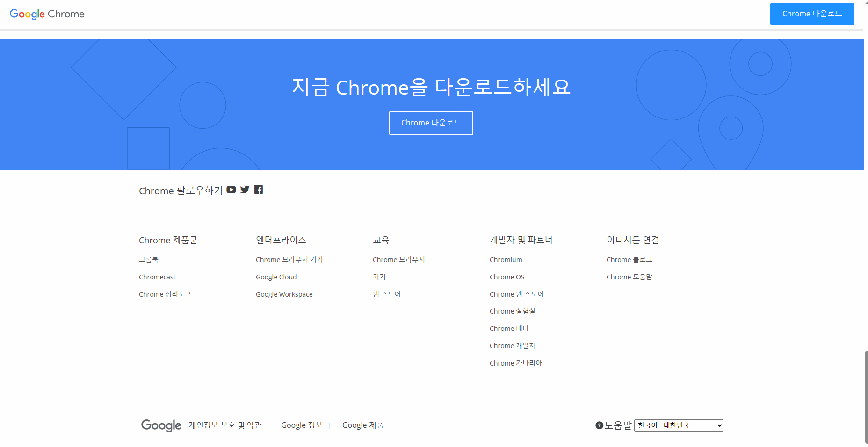Open the language selection dropdown showing 한국어 - 대한민국
The height and width of the screenshot is (447, 868).
coord(679,425)
